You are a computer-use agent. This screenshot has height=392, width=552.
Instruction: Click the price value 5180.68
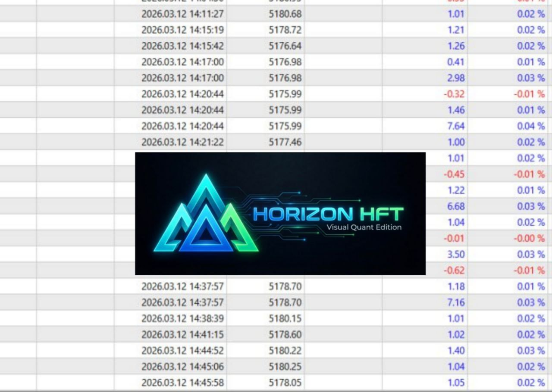pyautogui.click(x=285, y=14)
